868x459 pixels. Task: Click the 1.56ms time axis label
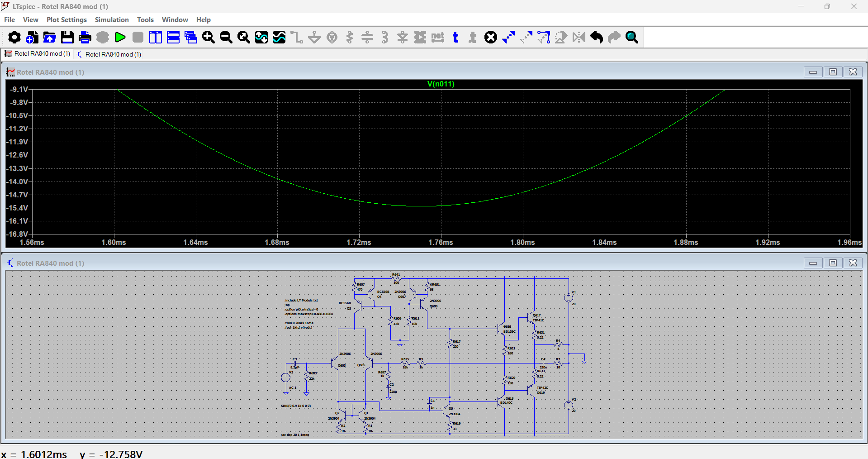tap(32, 243)
